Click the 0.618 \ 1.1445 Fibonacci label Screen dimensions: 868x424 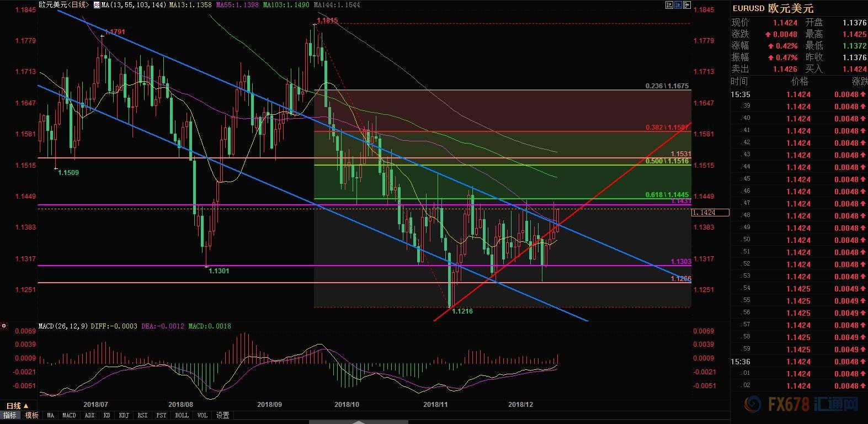(667, 195)
